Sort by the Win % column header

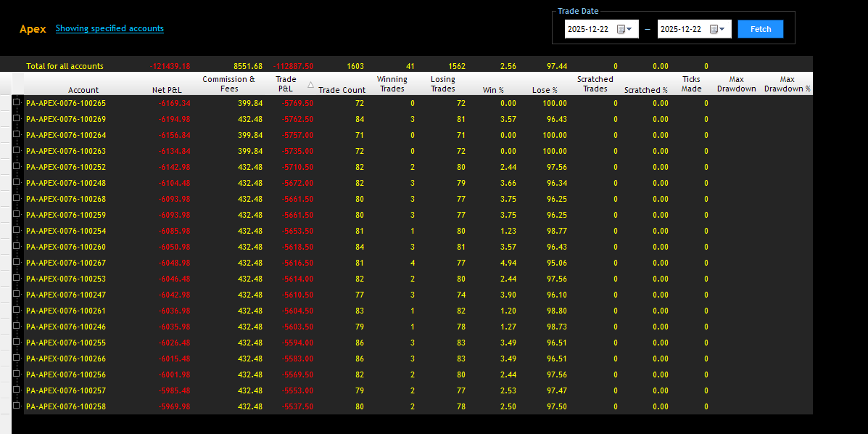coord(493,90)
